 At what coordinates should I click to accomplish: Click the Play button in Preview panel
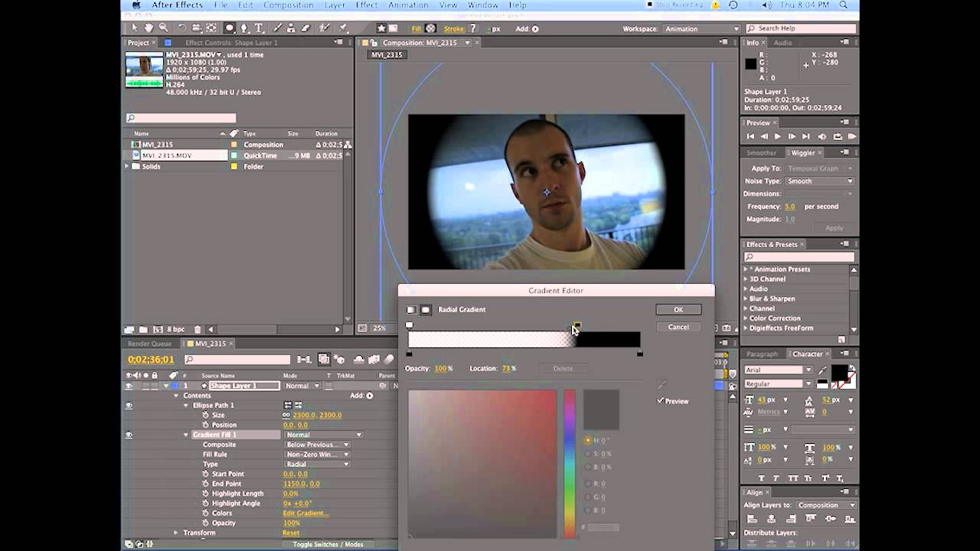pos(777,136)
